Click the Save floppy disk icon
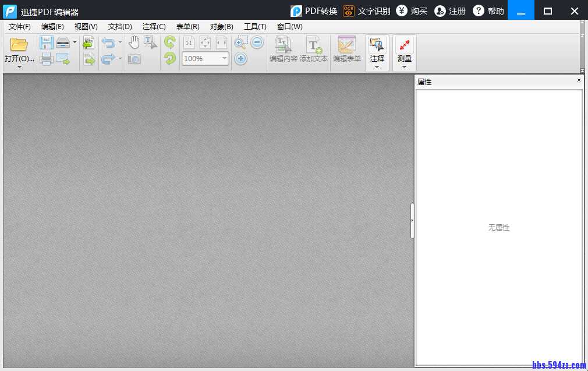 click(46, 43)
